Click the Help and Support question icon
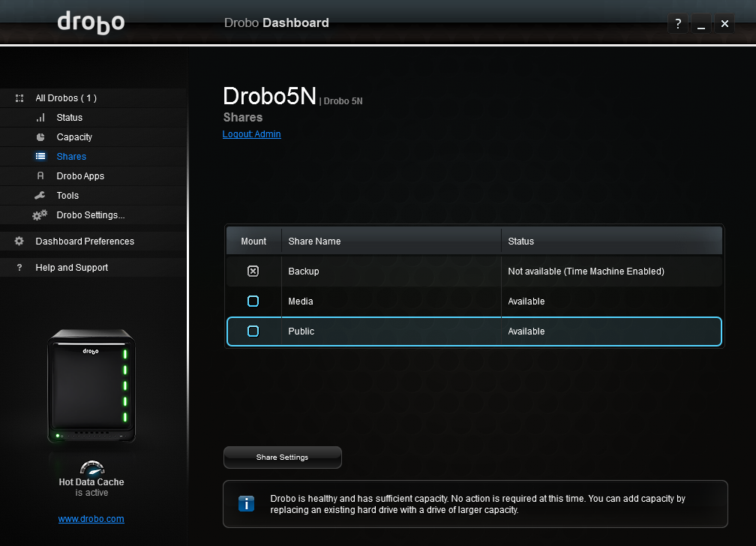The image size is (756, 546). [x=19, y=268]
